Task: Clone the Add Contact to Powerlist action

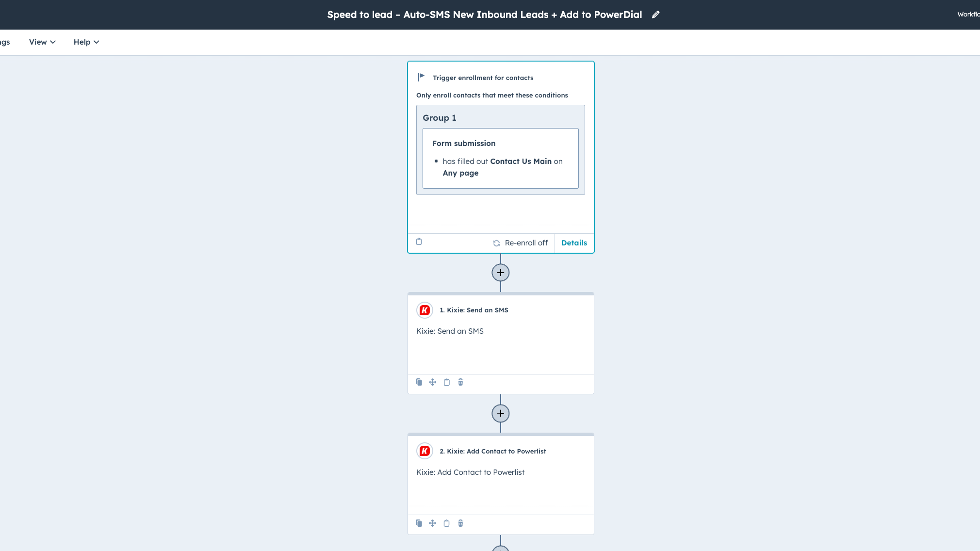Action: coord(419,523)
